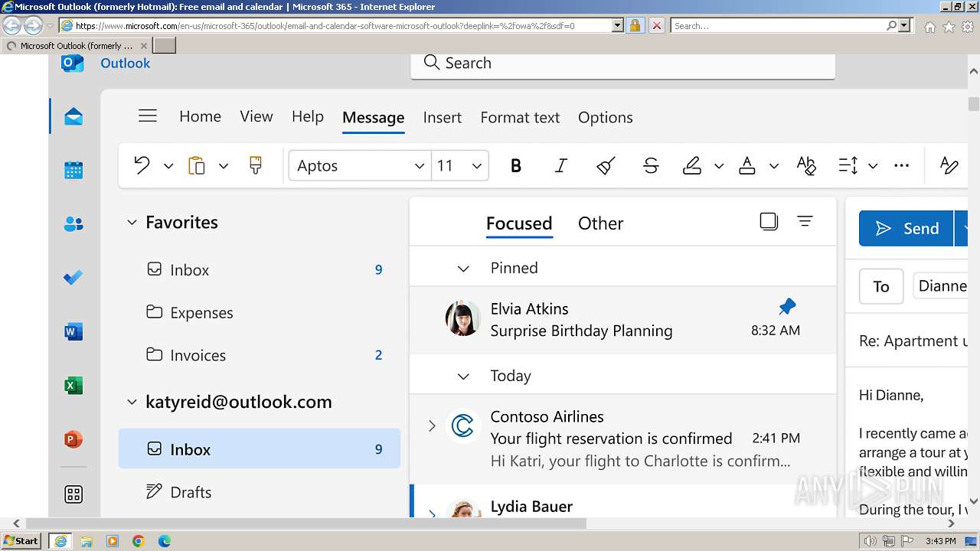This screenshot has width=980, height=551.
Task: Show the Other inbox tab
Action: pyautogui.click(x=600, y=223)
